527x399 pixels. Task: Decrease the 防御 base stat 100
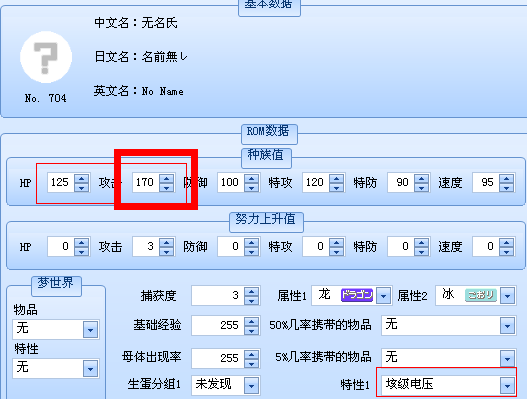(251, 188)
